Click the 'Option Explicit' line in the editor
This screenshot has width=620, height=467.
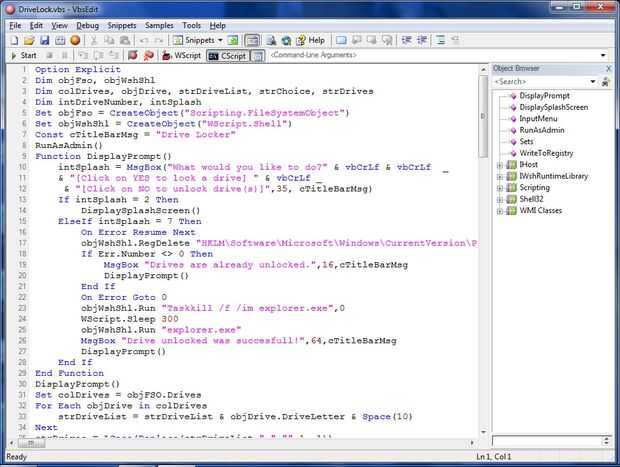pyautogui.click(x=78, y=69)
